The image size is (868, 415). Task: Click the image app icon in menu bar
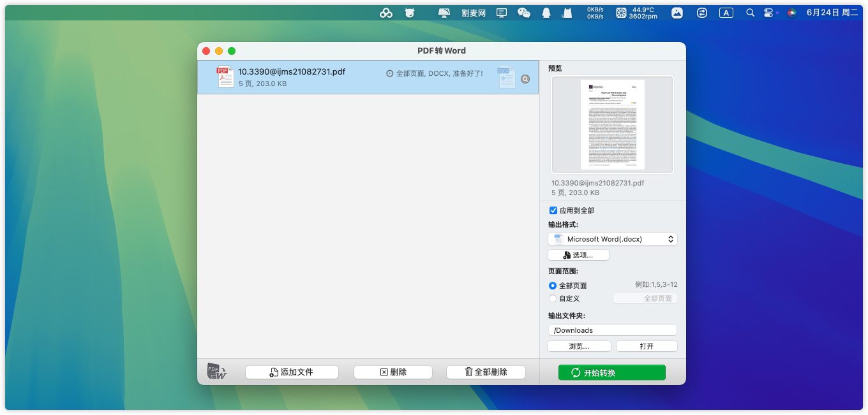(677, 13)
